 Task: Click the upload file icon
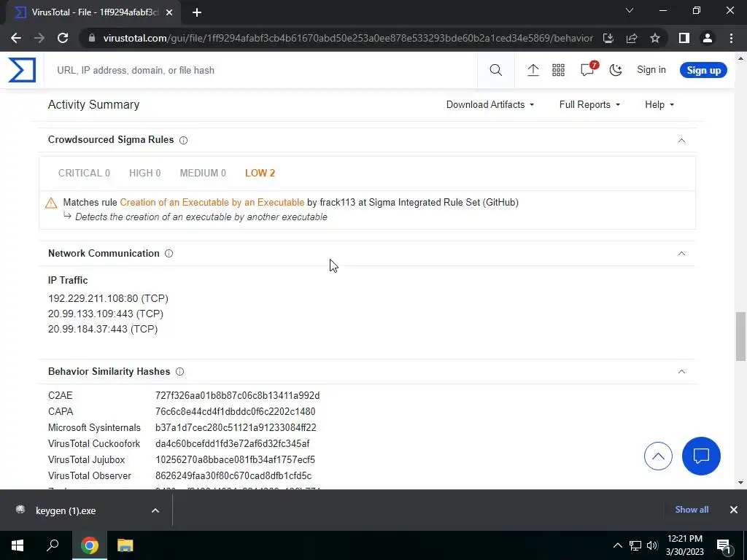(533, 70)
